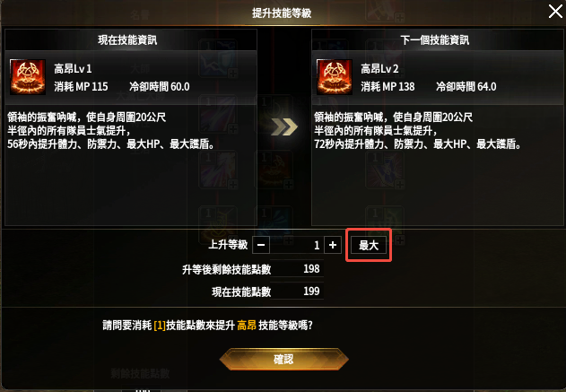
Task: Click the 高昂 Lv 2 skill icon
Action: pyautogui.click(x=335, y=77)
